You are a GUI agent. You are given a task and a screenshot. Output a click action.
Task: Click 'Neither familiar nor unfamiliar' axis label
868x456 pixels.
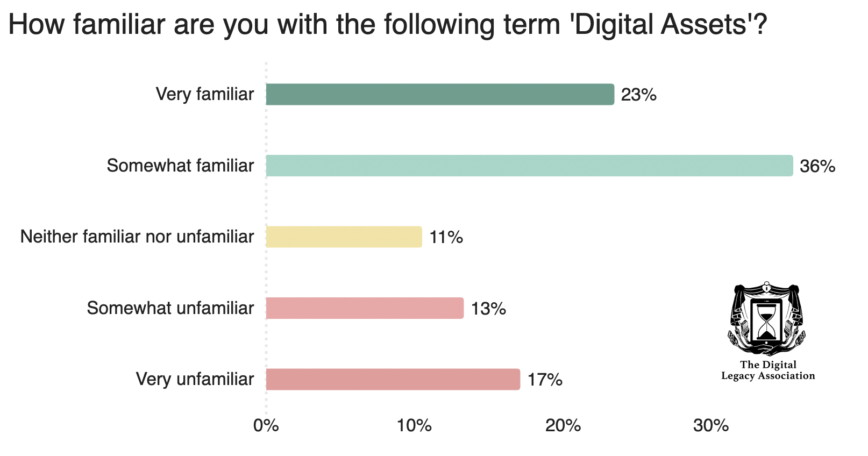pos(137,237)
